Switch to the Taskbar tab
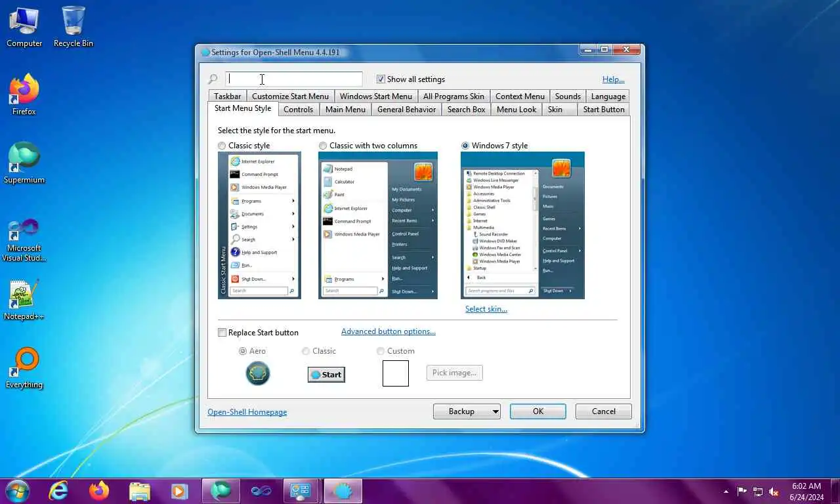 (228, 96)
